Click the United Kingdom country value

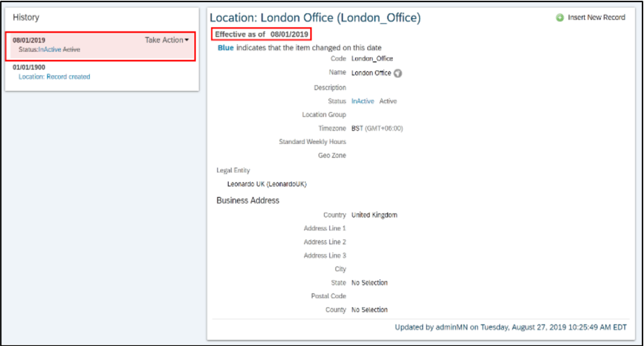tap(374, 215)
